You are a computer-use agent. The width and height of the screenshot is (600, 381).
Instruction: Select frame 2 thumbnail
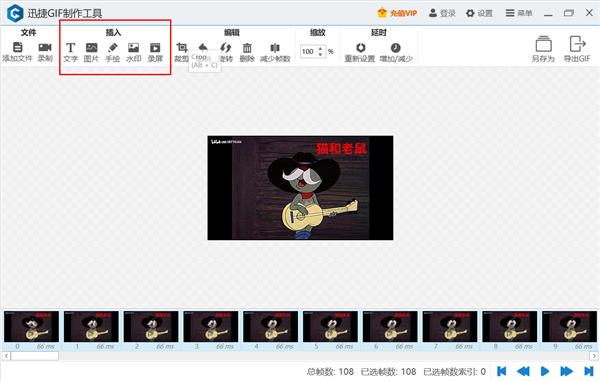[x=151, y=326]
